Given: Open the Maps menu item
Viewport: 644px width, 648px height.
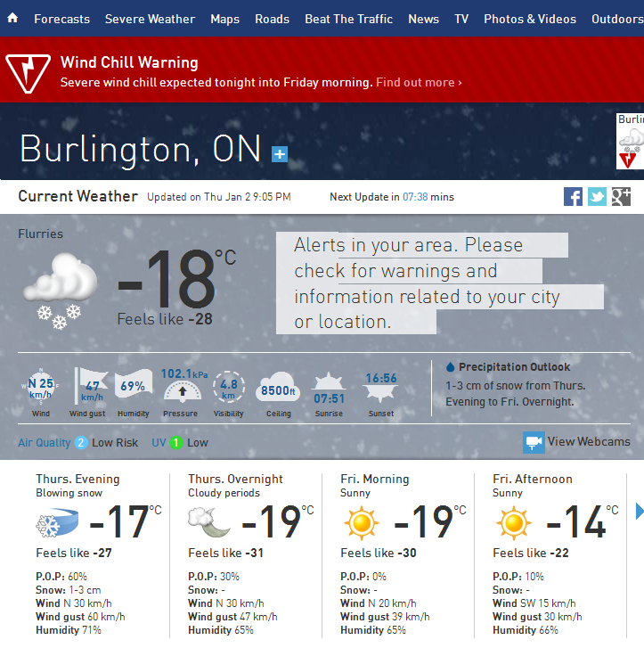Looking at the screenshot, I should tap(225, 19).
